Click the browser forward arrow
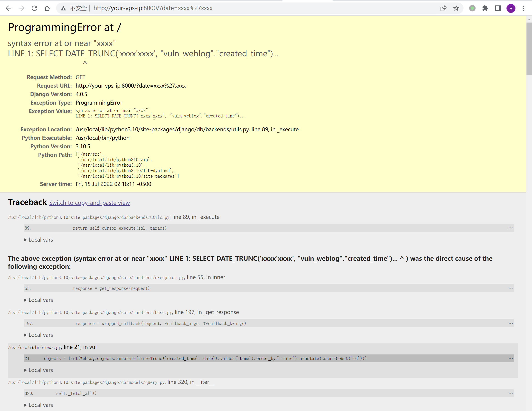532x411 pixels. click(x=21, y=8)
